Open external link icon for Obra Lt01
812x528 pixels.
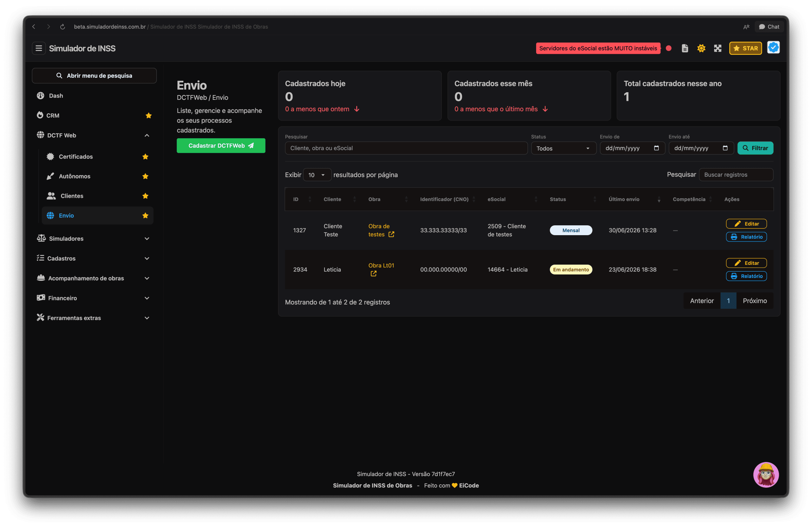pyautogui.click(x=374, y=274)
